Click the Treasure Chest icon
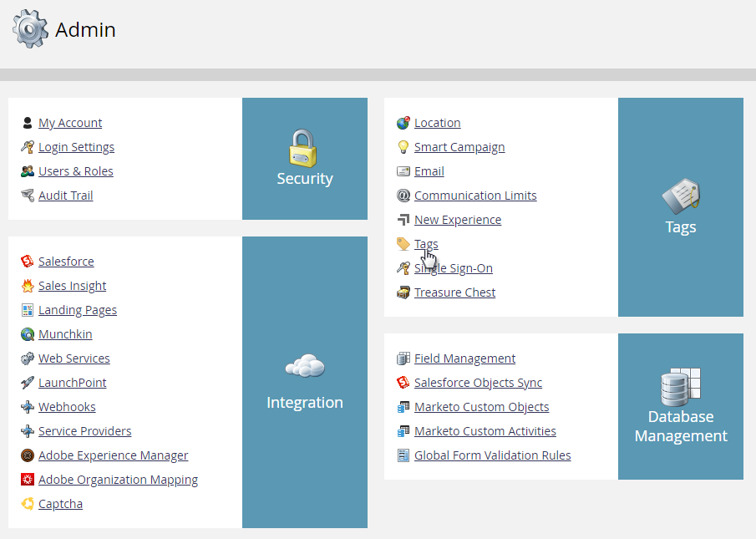 pos(403,292)
